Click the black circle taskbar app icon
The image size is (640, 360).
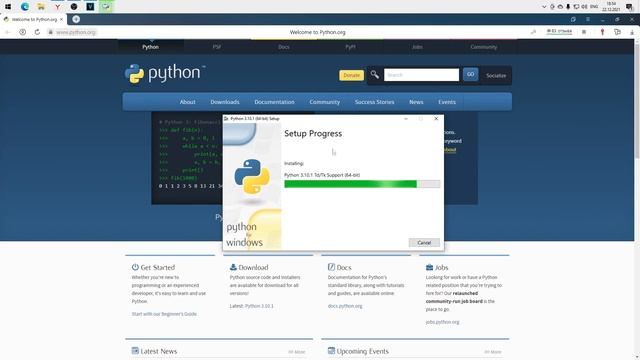tap(74, 7)
